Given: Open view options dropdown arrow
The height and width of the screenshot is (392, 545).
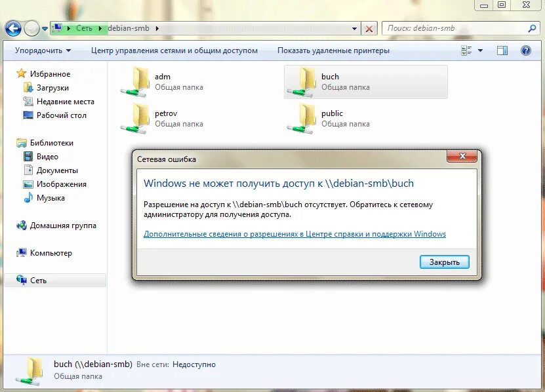Looking at the screenshot, I should [x=480, y=50].
